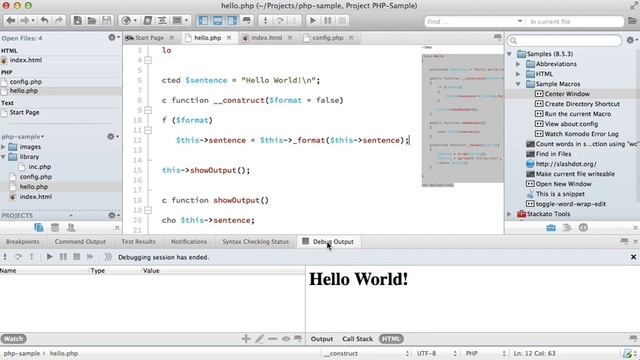
Task: Show the database explorer sidebar icon
Action: (55, 227)
